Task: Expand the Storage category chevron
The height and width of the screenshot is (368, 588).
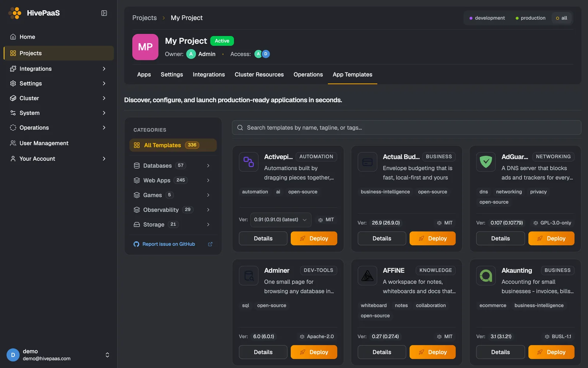Action: click(x=208, y=224)
